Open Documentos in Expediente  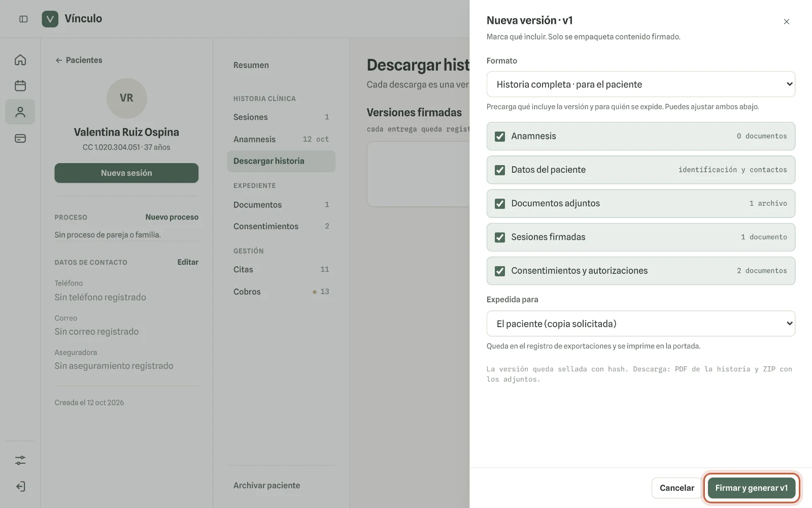click(x=281, y=205)
